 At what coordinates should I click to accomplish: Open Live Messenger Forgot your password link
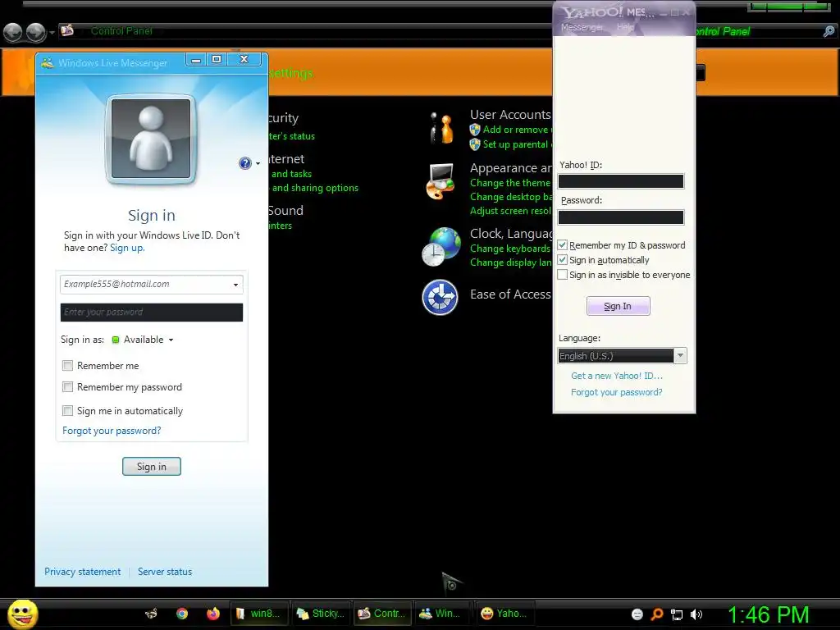(112, 431)
